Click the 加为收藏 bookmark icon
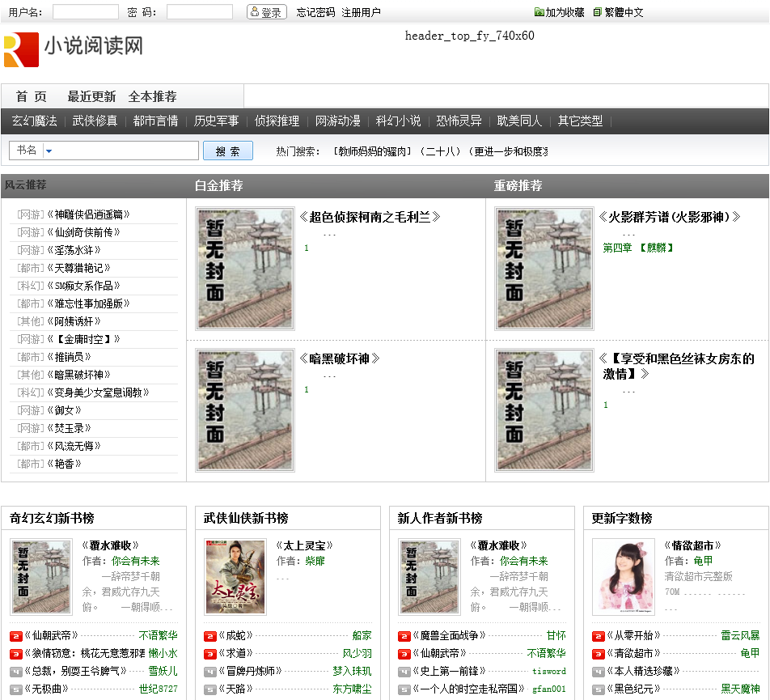 [539, 12]
